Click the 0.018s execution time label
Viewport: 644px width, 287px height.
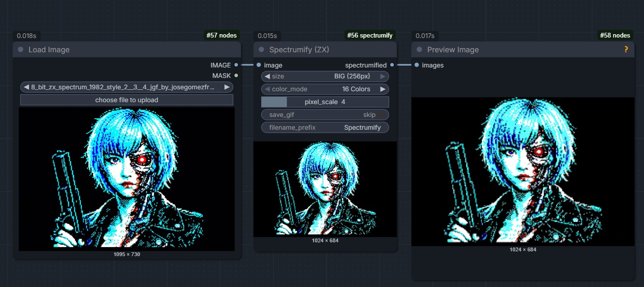tap(26, 36)
